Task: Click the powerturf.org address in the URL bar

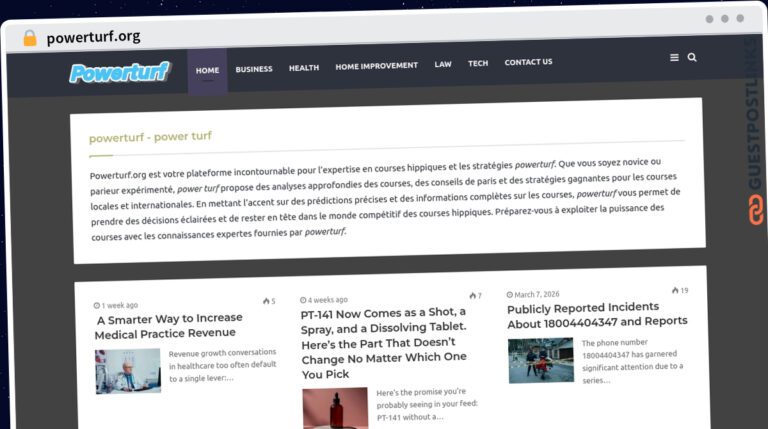Action: pyautogui.click(x=94, y=37)
